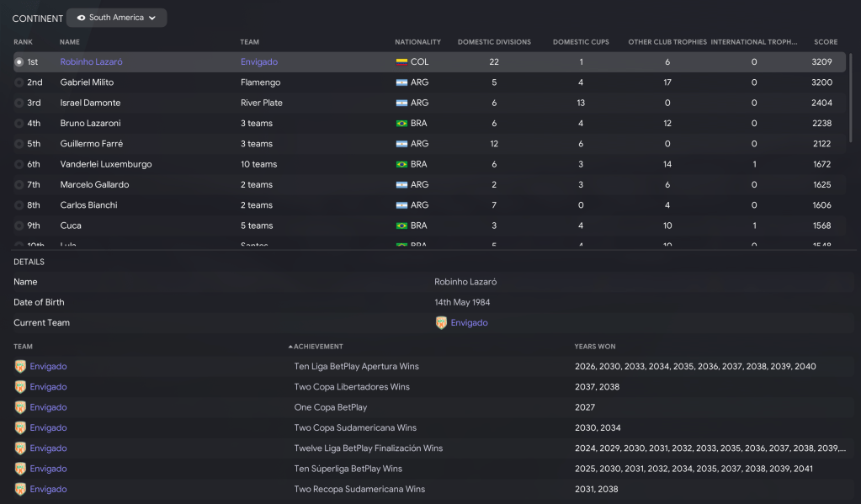Click the Brazil flag in Bruno Lazaroni's row
The width and height of the screenshot is (861, 504).
point(401,124)
